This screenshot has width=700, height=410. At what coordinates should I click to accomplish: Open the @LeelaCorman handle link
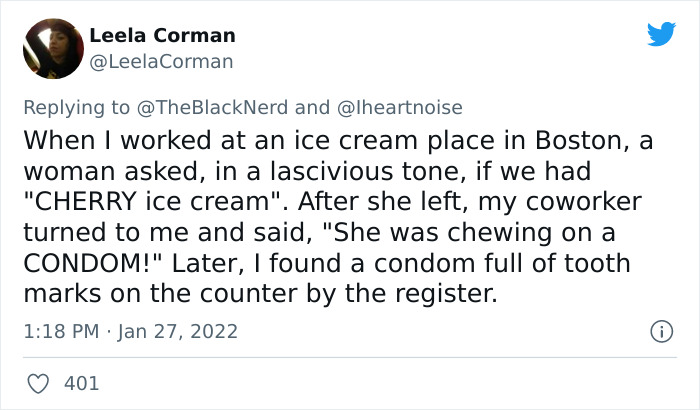coord(161,61)
